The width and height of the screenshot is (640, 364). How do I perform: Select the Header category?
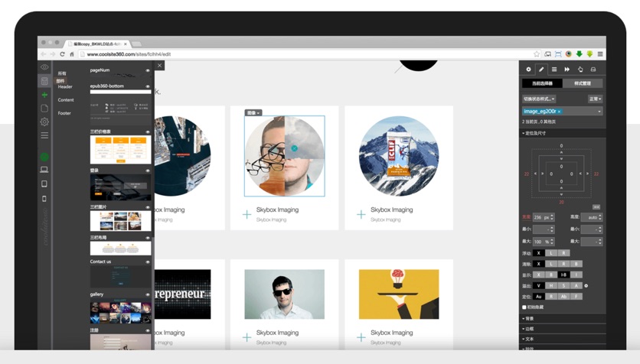coord(65,86)
